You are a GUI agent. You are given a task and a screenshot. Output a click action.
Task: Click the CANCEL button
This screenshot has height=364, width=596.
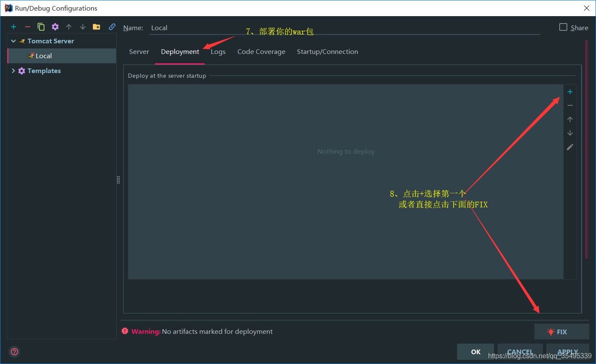click(x=520, y=352)
